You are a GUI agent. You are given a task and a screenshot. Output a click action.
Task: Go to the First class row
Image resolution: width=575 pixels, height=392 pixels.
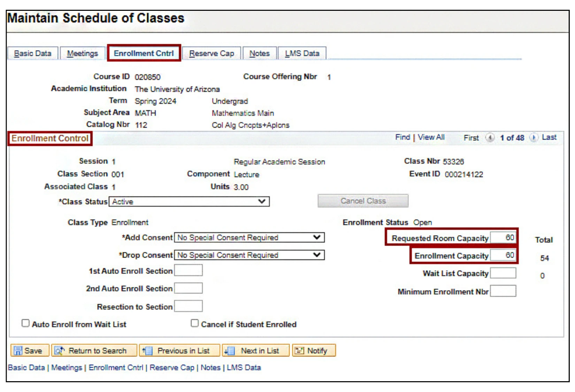pos(471,138)
